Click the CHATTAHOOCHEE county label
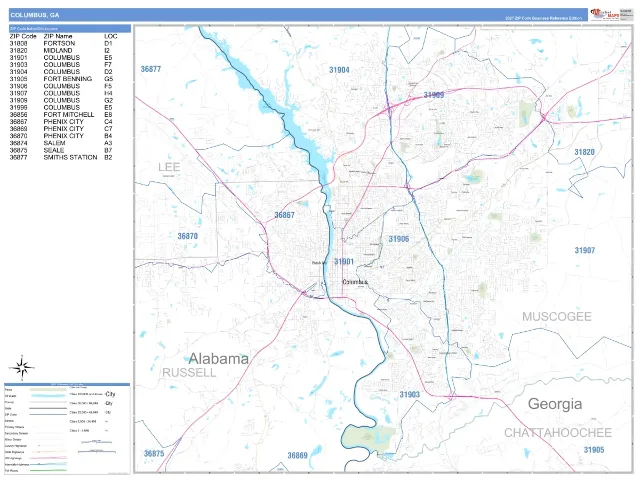This screenshot has height=480, width=640. [558, 433]
